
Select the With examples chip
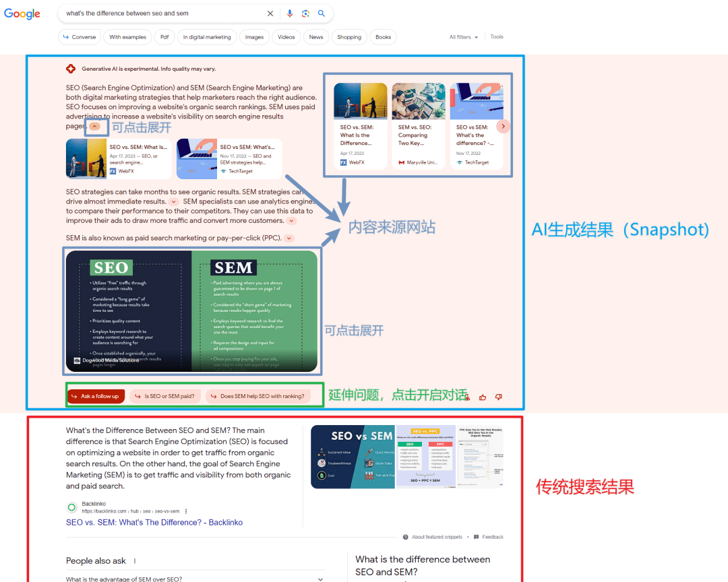(127, 37)
